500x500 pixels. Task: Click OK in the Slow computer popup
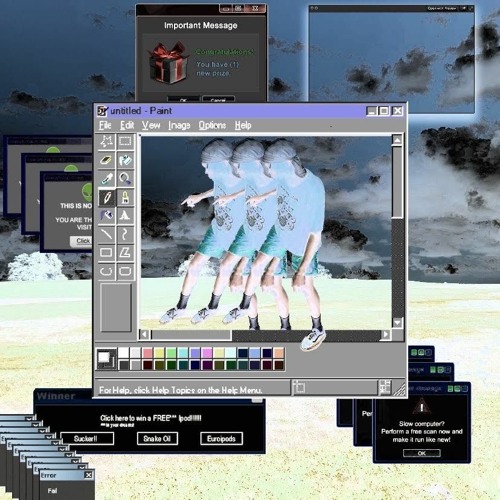click(422, 453)
